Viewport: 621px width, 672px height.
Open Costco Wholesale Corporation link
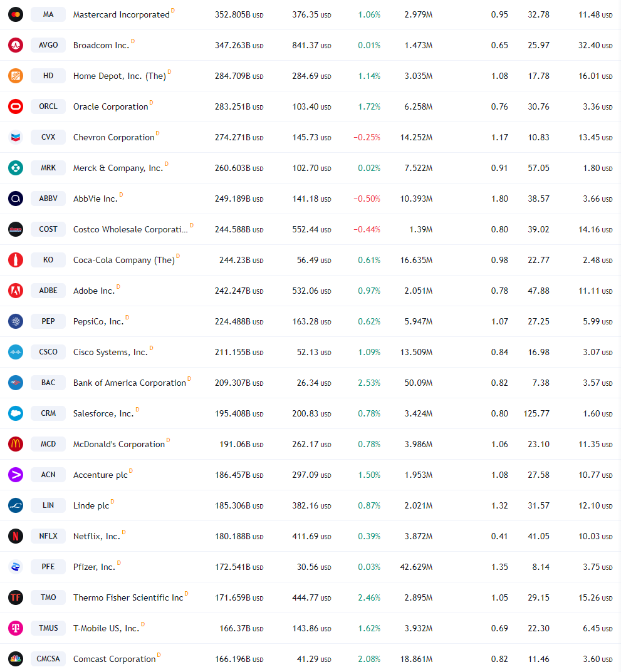(130, 229)
